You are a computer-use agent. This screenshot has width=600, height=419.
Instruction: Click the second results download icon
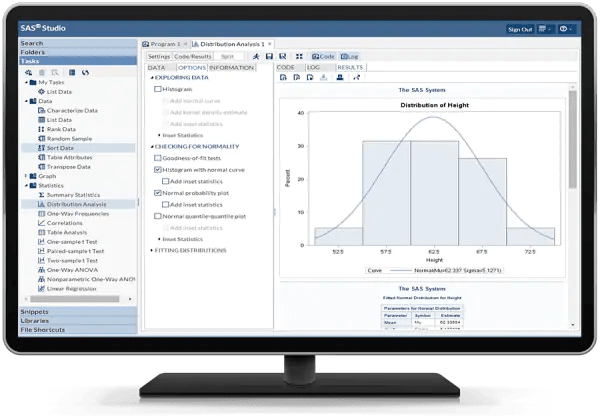point(297,77)
